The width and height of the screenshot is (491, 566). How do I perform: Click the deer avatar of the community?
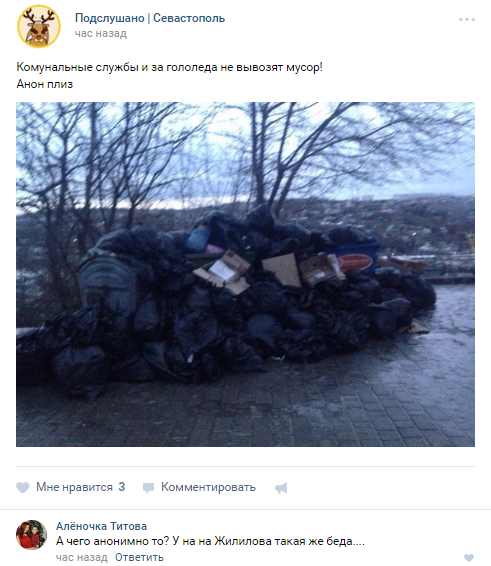tap(39, 26)
